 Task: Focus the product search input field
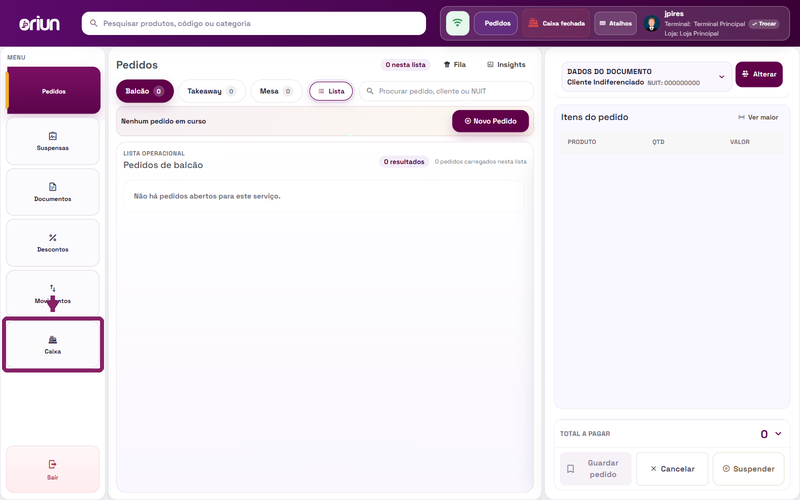click(x=254, y=23)
